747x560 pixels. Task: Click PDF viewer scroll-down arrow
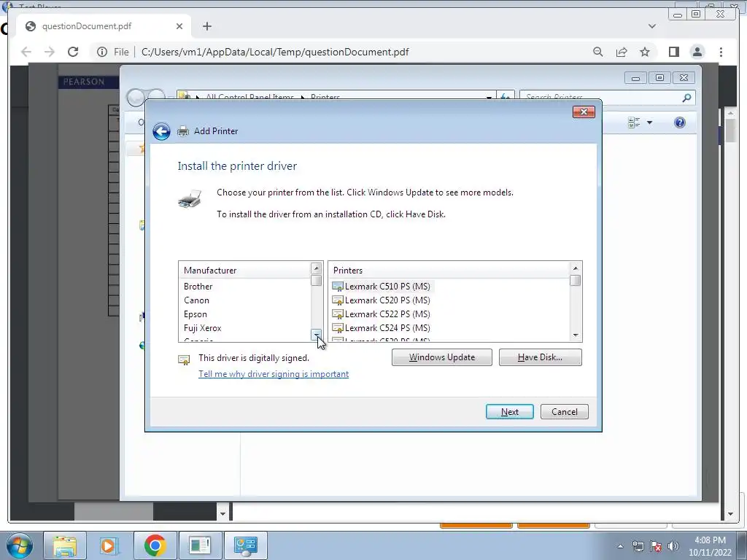click(x=730, y=514)
